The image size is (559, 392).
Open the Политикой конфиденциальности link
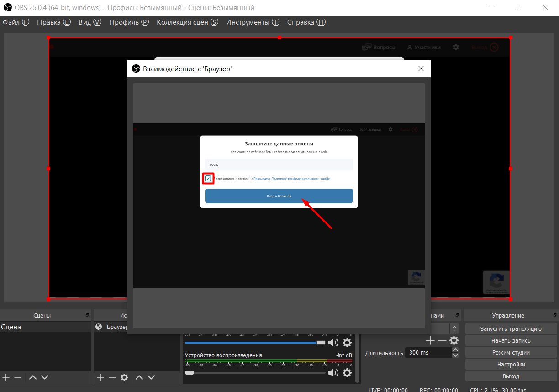tap(295, 179)
